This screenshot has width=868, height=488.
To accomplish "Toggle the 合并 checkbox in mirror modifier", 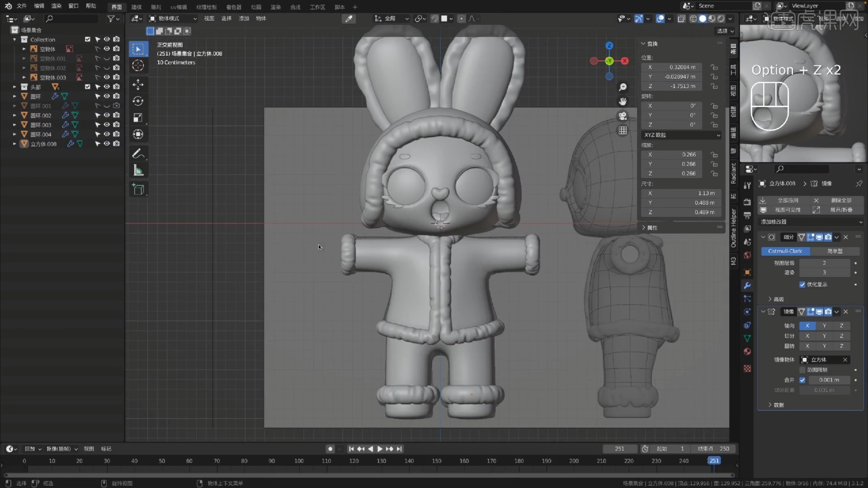I will 802,380.
